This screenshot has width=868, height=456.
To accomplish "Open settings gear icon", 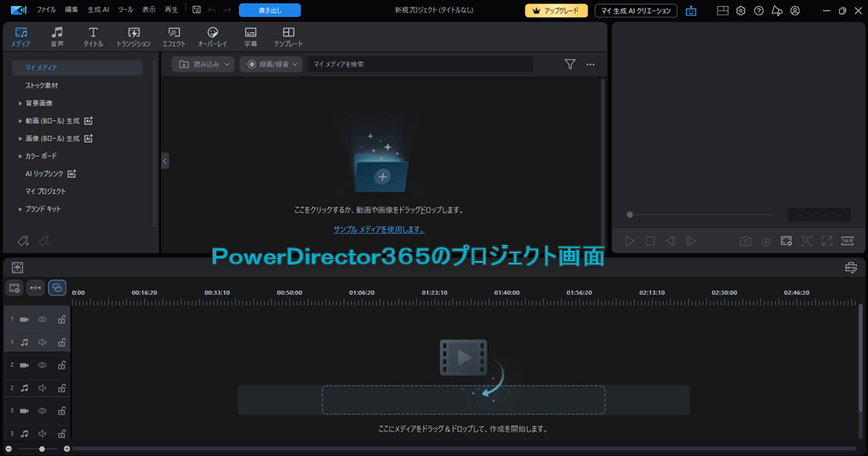I will pyautogui.click(x=741, y=10).
